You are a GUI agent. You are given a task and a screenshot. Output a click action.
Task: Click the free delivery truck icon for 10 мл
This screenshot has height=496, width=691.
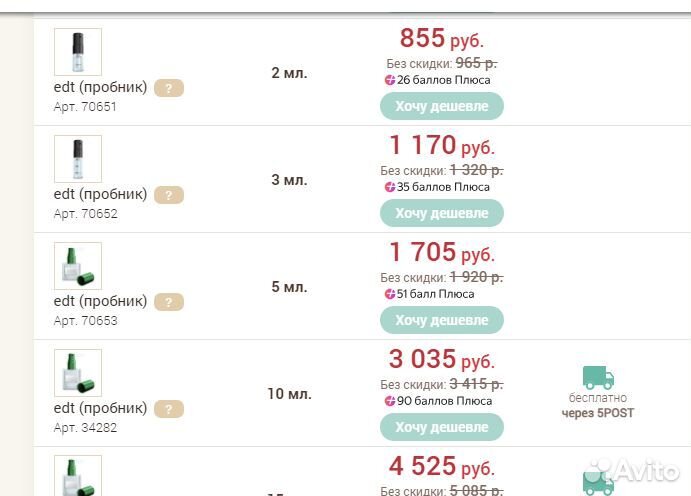pyautogui.click(x=598, y=378)
